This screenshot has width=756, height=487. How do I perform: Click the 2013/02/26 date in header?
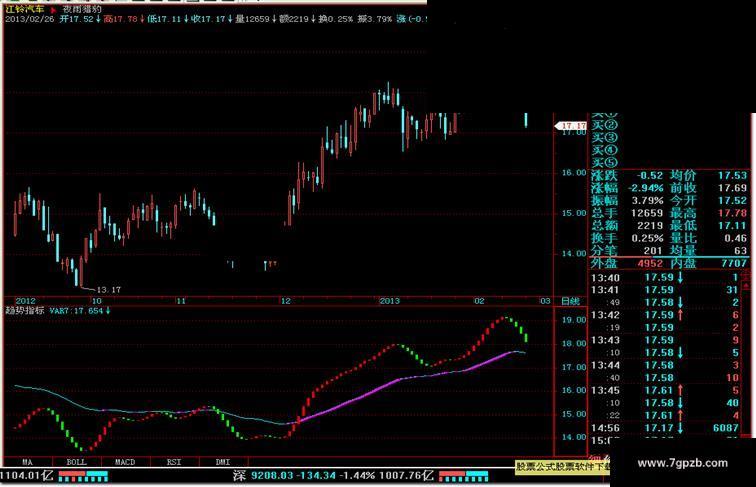[x=30, y=19]
